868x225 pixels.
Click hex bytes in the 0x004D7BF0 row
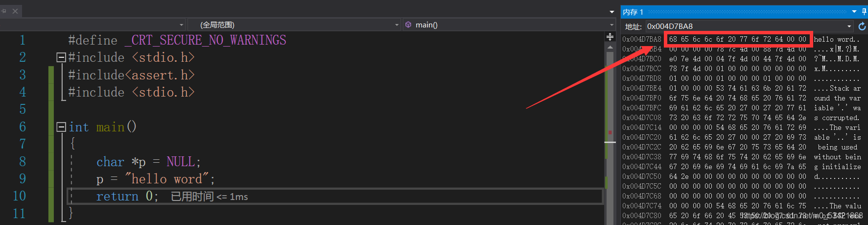pyautogui.click(x=738, y=98)
